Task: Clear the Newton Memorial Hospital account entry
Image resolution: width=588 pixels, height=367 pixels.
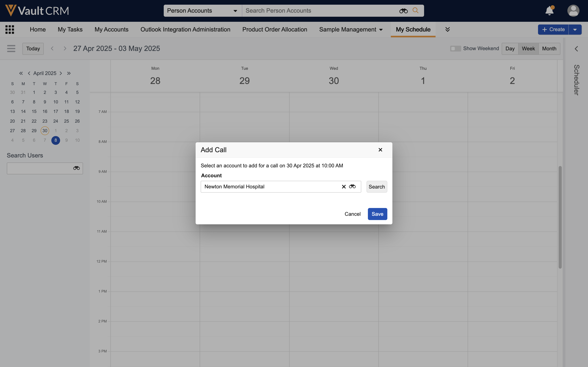Action: (x=344, y=186)
